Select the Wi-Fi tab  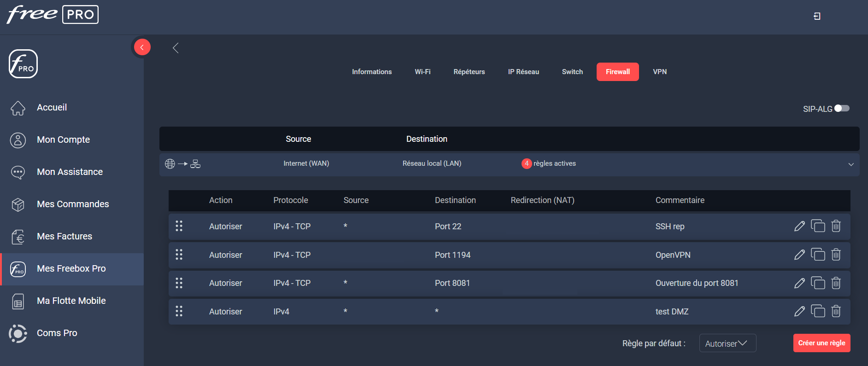point(422,72)
